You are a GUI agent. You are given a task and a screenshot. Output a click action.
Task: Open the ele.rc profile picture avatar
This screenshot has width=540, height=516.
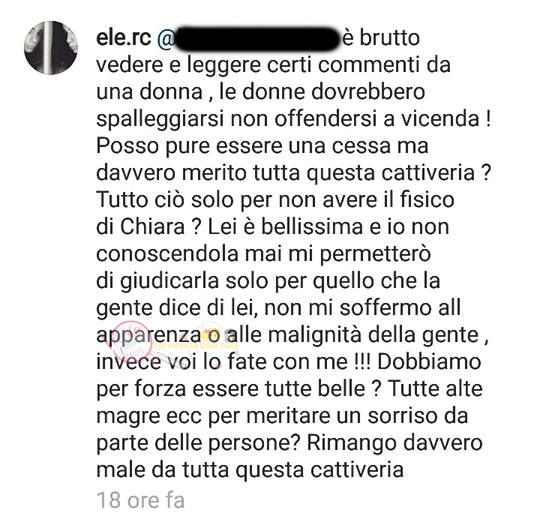[x=51, y=48]
